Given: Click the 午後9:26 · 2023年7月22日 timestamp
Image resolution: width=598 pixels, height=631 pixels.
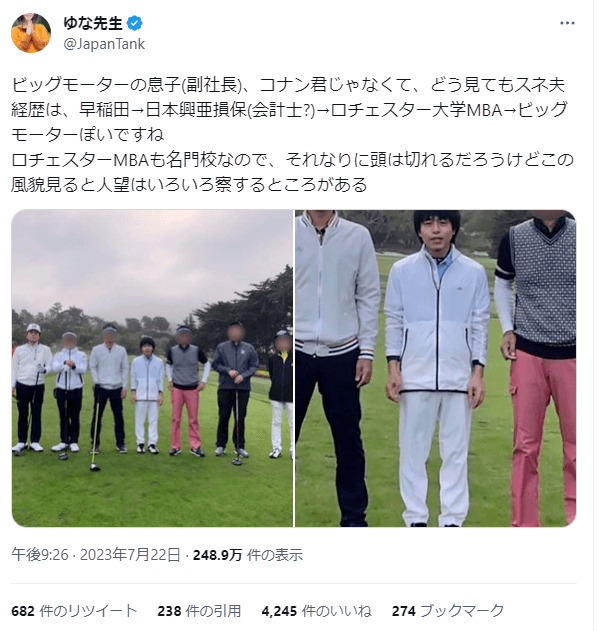Looking at the screenshot, I should click(x=96, y=555).
